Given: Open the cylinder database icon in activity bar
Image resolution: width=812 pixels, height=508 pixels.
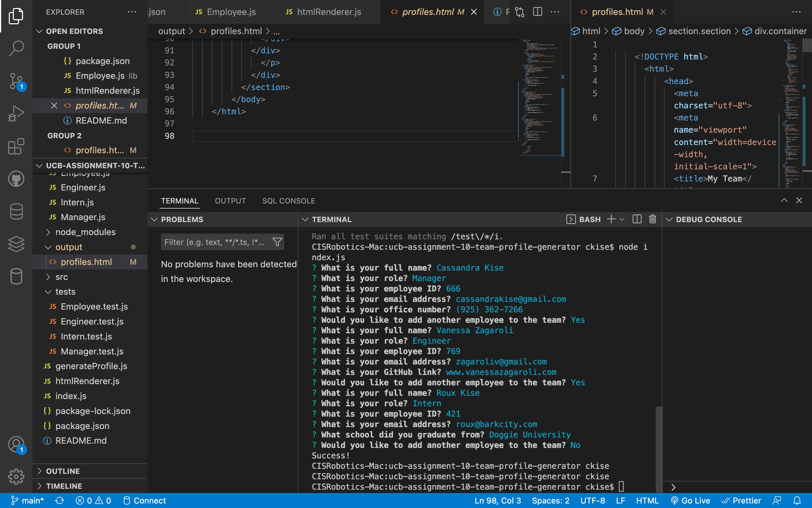Looking at the screenshot, I should (16, 276).
